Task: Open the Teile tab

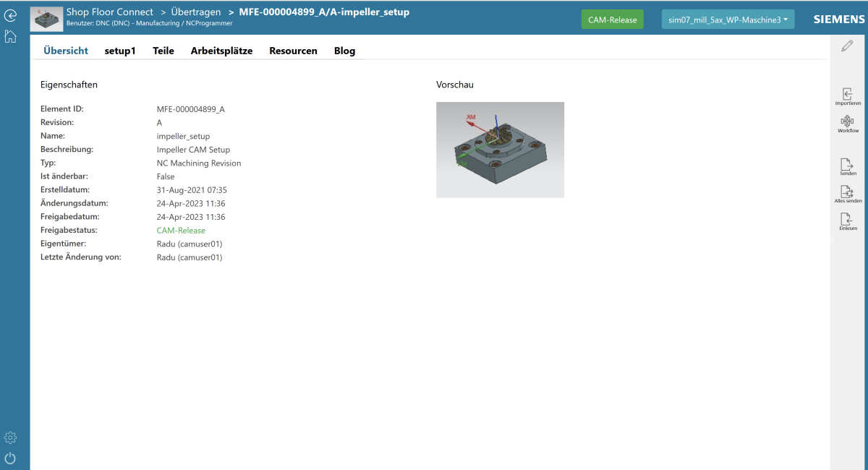Action: [163, 51]
